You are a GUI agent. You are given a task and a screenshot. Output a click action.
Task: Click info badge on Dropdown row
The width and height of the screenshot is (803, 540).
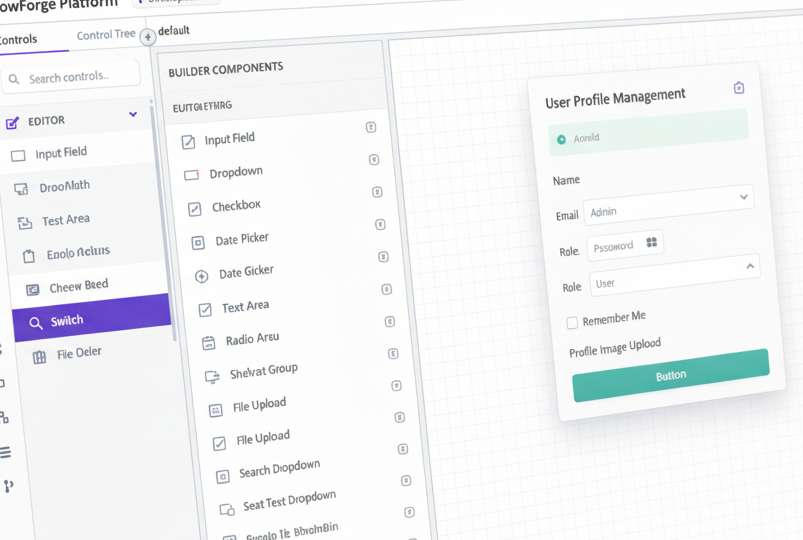tap(374, 160)
